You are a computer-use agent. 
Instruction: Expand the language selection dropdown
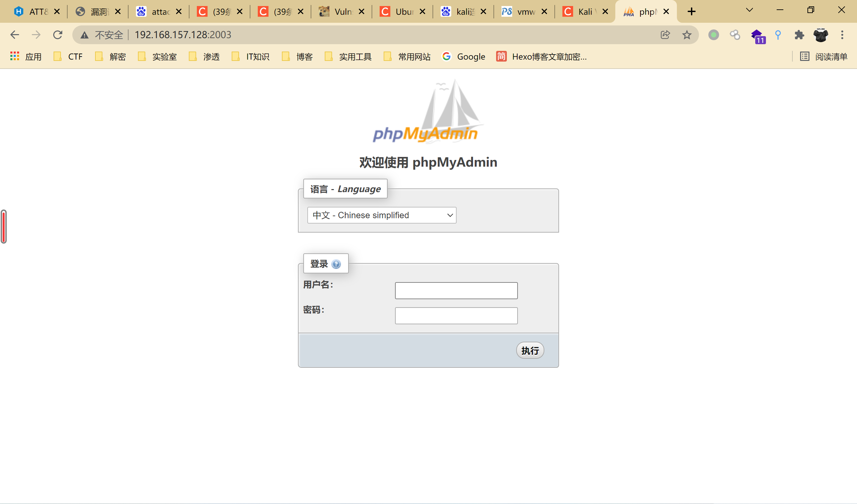[x=382, y=215]
